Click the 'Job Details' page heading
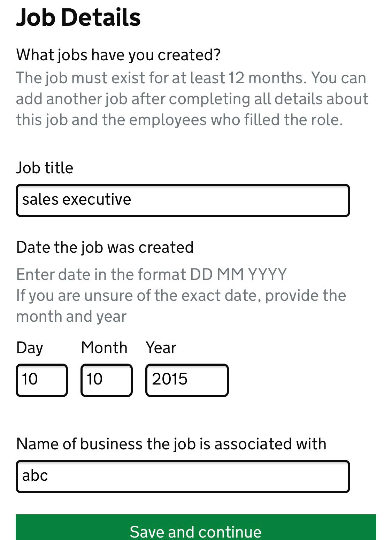The width and height of the screenshot is (392, 540). [78, 17]
